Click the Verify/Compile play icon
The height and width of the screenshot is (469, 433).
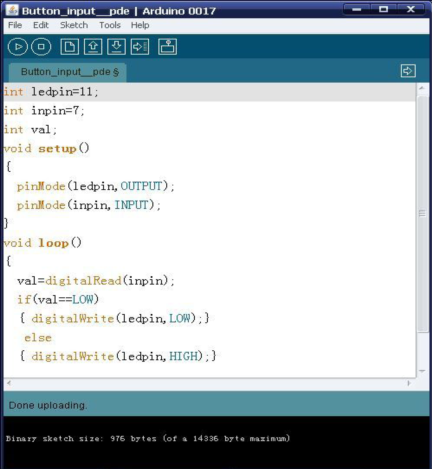18,47
